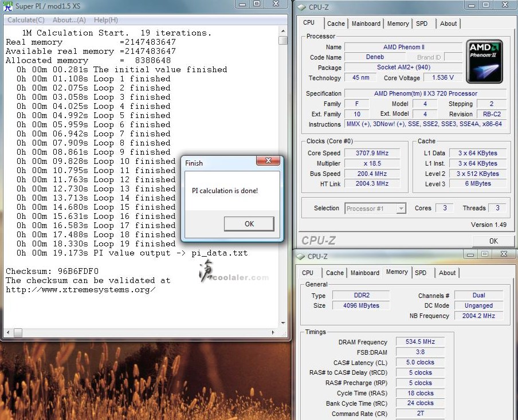Switch to Cache tab in top CPU-Z window
This screenshot has height=420, width=518.
336,23
